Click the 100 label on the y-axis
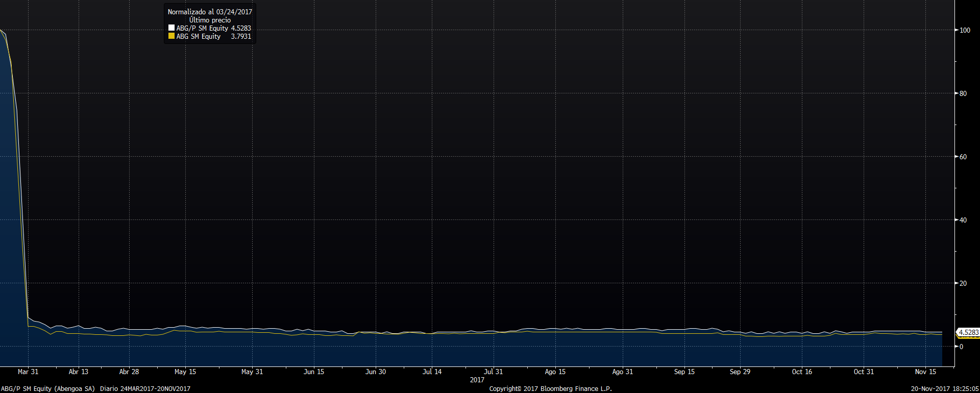Viewport: 980px width, 393px height. click(x=965, y=30)
